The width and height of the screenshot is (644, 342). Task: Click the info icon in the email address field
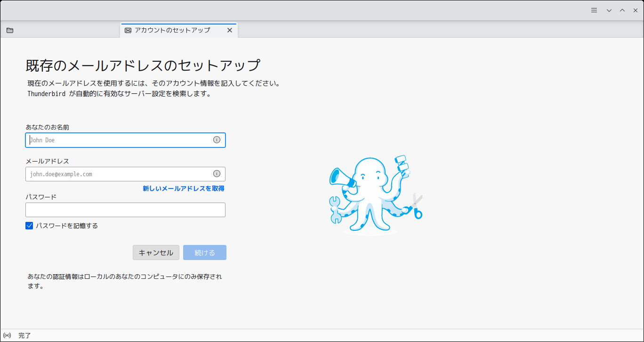217,174
